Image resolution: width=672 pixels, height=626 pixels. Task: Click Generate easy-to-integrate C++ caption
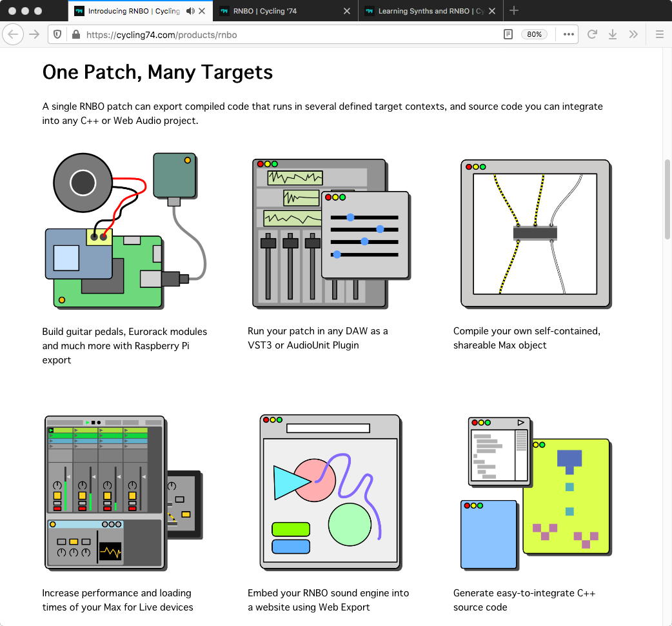click(x=524, y=600)
